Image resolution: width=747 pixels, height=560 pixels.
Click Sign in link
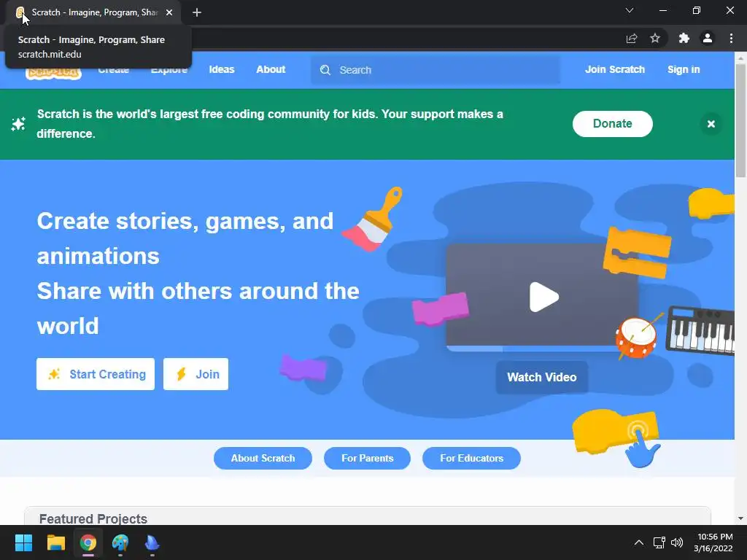(684, 69)
